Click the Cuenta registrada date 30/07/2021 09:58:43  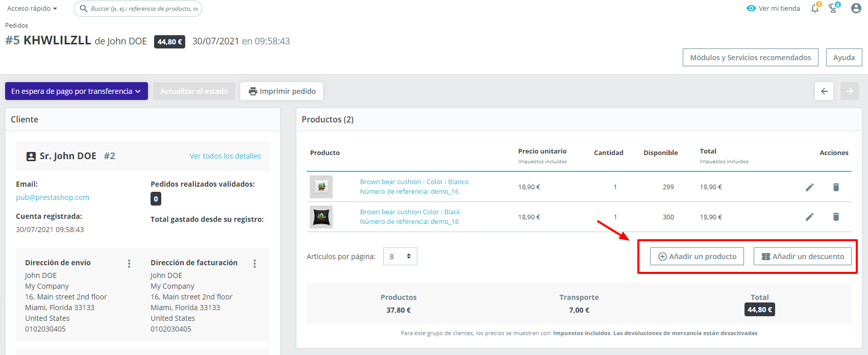point(50,230)
